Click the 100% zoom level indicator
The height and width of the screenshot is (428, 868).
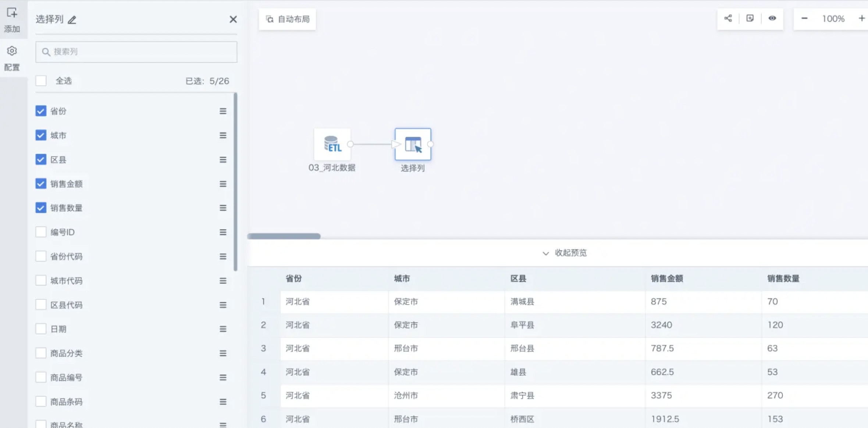(x=833, y=19)
